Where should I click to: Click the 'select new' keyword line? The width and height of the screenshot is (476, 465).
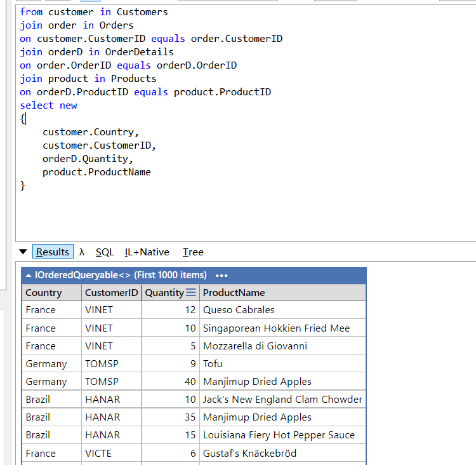tap(49, 105)
